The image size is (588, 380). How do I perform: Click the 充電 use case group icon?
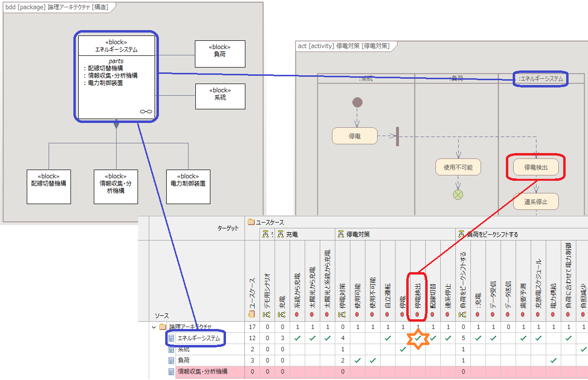point(280,234)
